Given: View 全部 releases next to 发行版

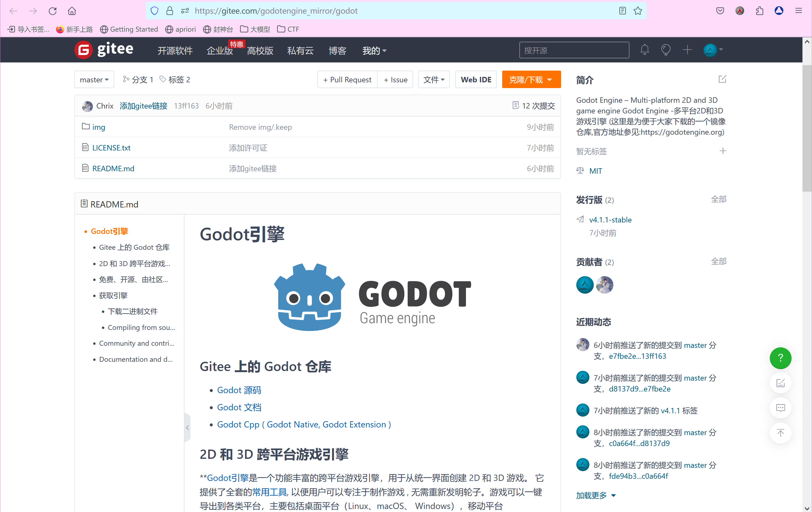Looking at the screenshot, I should pos(719,199).
